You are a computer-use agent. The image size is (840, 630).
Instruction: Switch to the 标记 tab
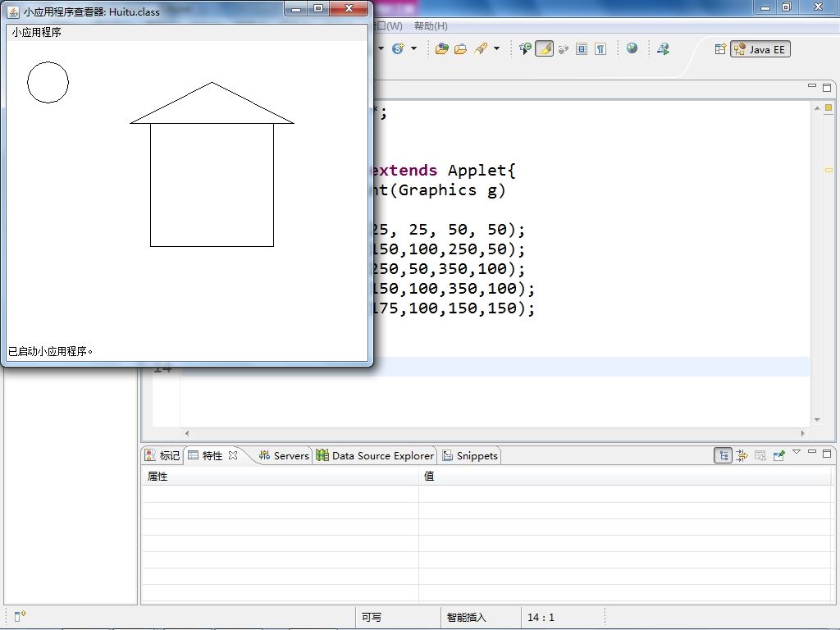point(163,455)
